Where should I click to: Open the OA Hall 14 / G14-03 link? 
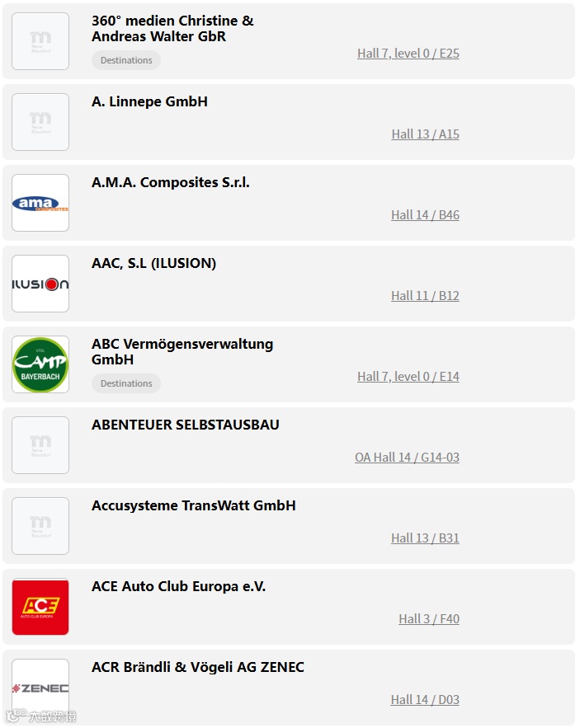(407, 458)
